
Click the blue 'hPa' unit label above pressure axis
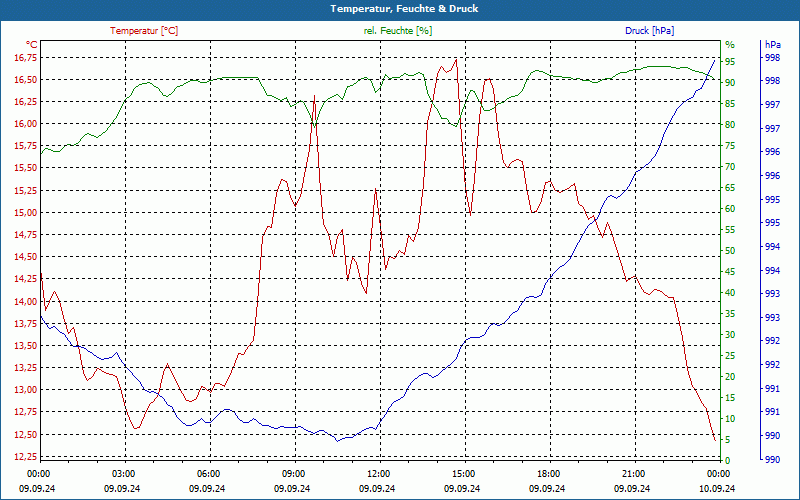click(x=773, y=45)
